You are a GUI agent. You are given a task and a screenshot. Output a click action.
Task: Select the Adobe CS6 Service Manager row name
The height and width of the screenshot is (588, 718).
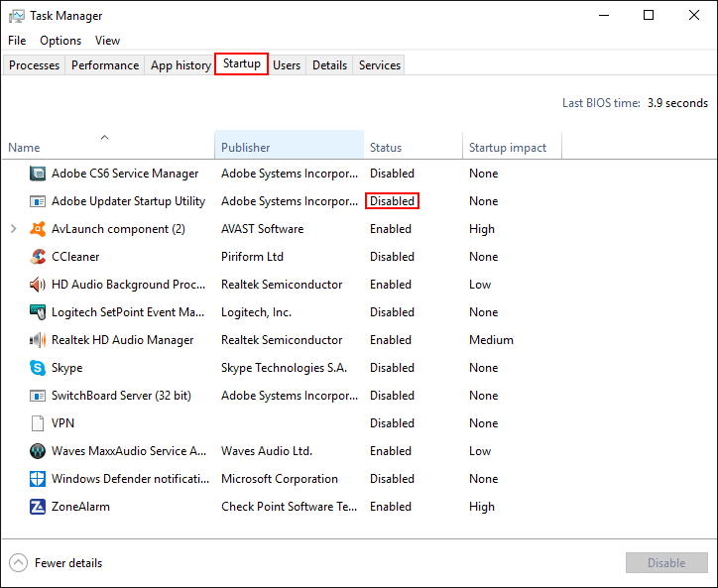(125, 174)
